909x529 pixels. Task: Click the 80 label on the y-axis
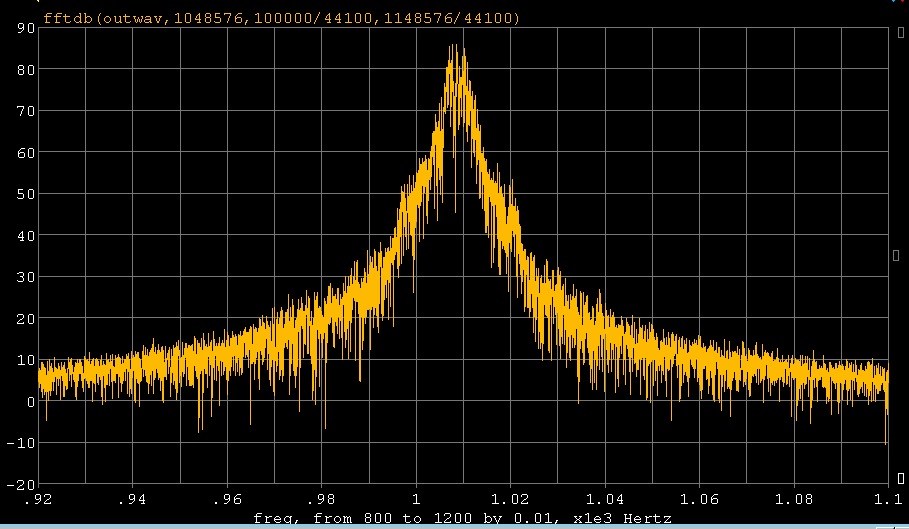[x=26, y=70]
